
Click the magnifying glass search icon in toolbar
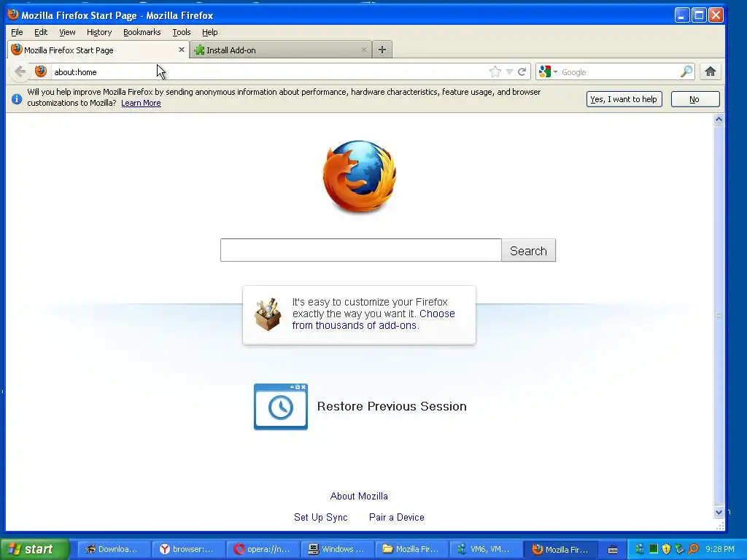(686, 72)
